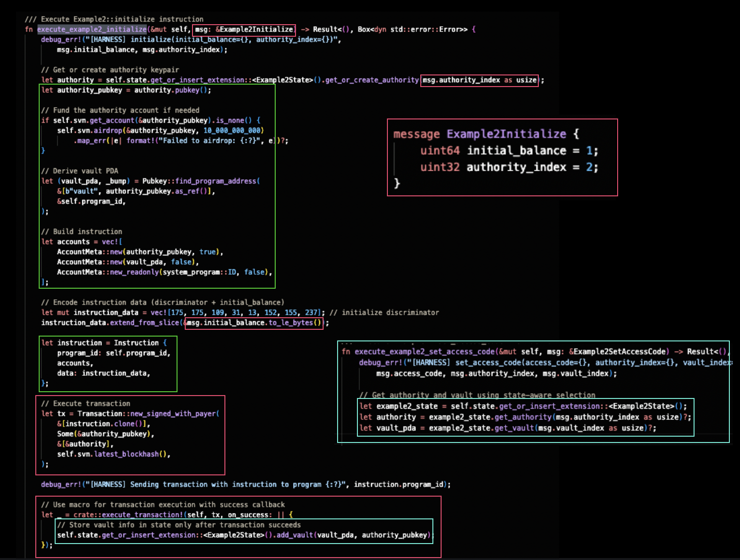740x560 pixels.
Task: Select the uint32 authority_index field line
Action: click(509, 167)
